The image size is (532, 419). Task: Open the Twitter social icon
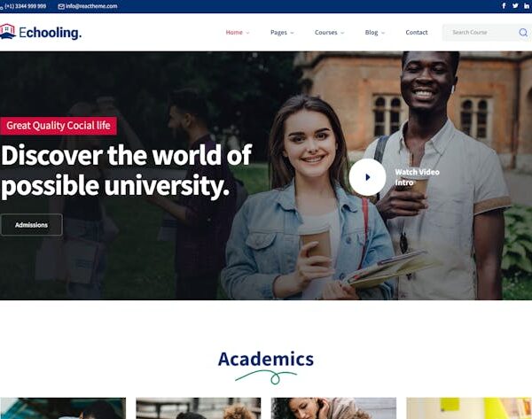tap(515, 6)
